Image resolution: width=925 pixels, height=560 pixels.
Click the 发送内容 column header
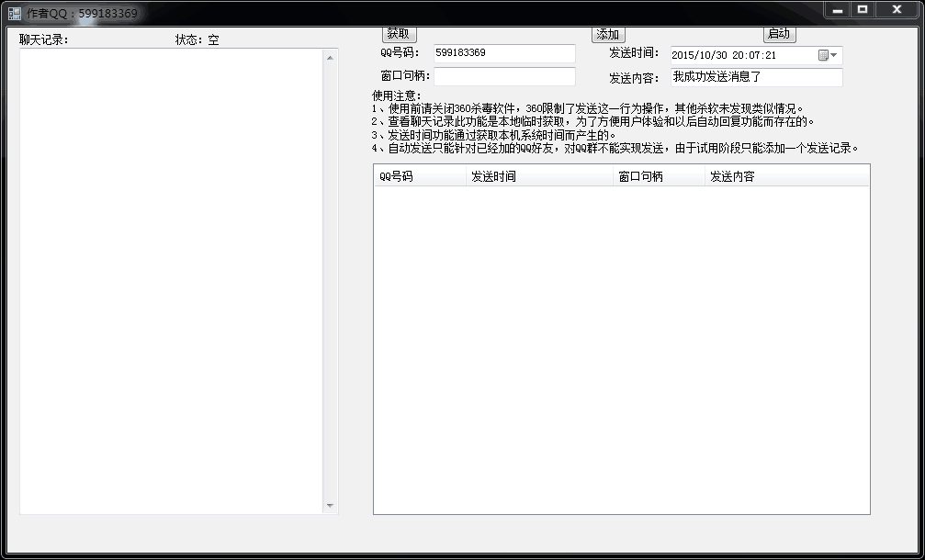[x=787, y=176]
